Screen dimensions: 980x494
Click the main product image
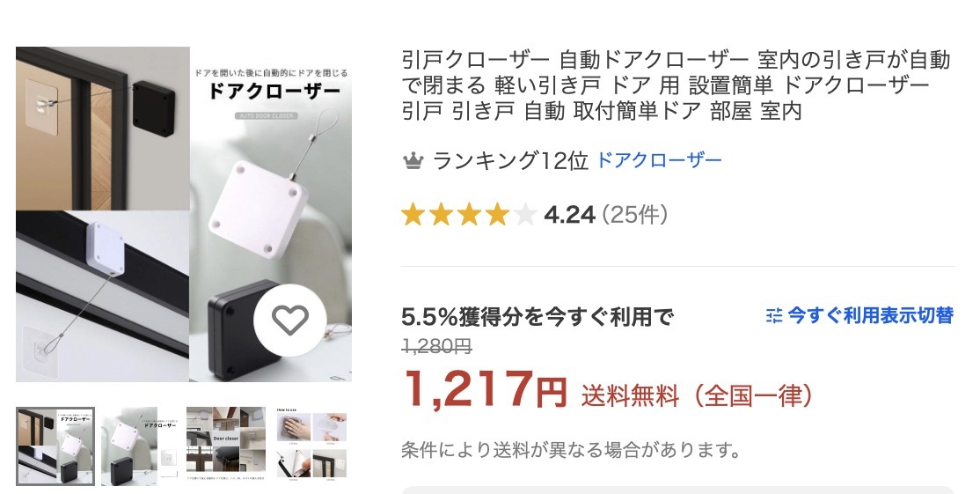click(x=184, y=214)
